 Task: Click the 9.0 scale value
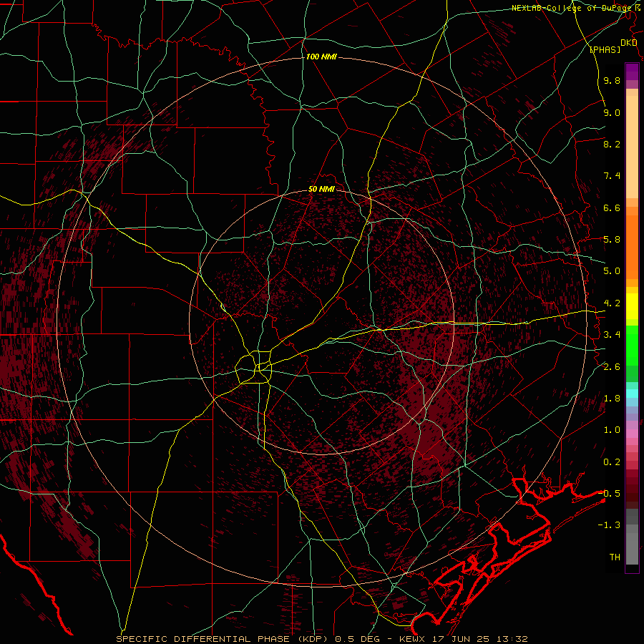612,112
